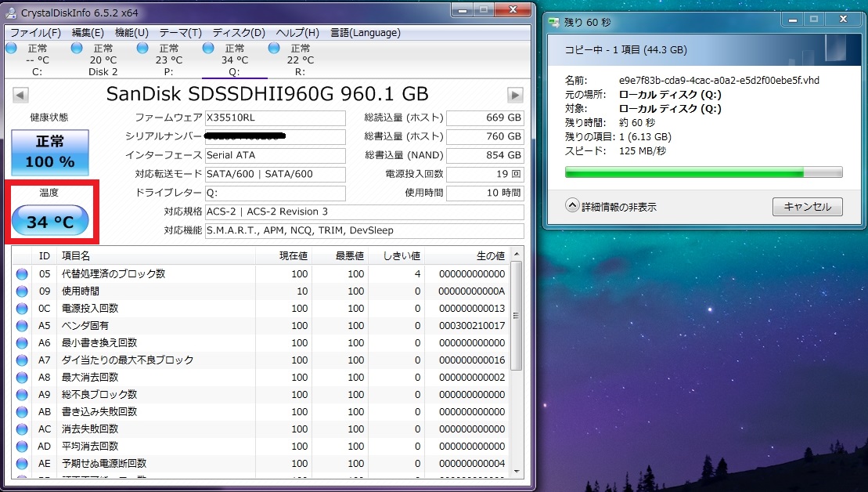Click the SMART list scrollbar thumb

point(516,316)
